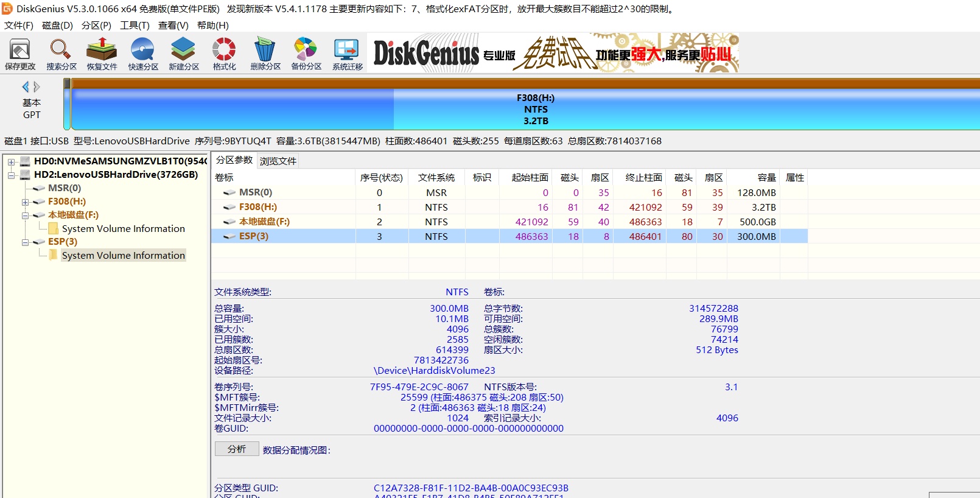Image resolution: width=980 pixels, height=498 pixels.
Task: Collapse the ESP(3) tree node
Action: click(25, 242)
